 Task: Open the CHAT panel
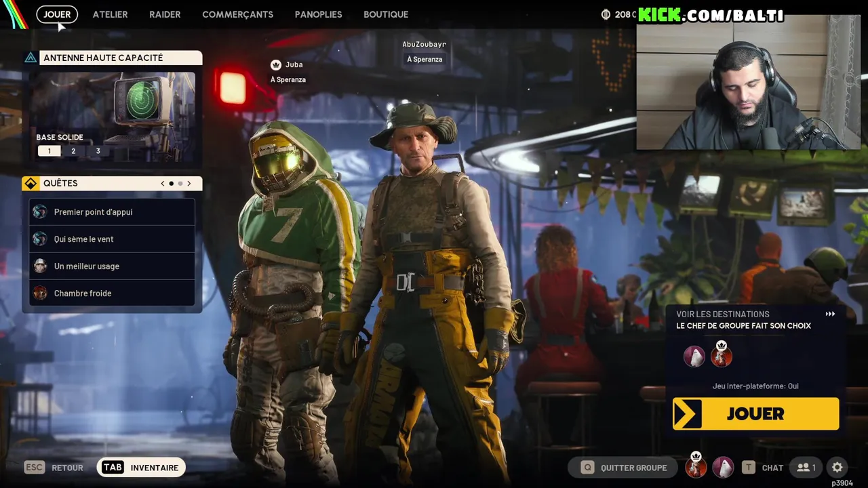point(763,468)
